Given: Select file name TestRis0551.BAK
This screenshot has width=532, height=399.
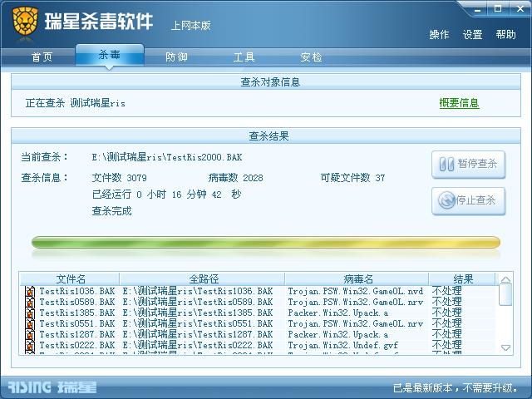Looking at the screenshot, I should [77, 324].
